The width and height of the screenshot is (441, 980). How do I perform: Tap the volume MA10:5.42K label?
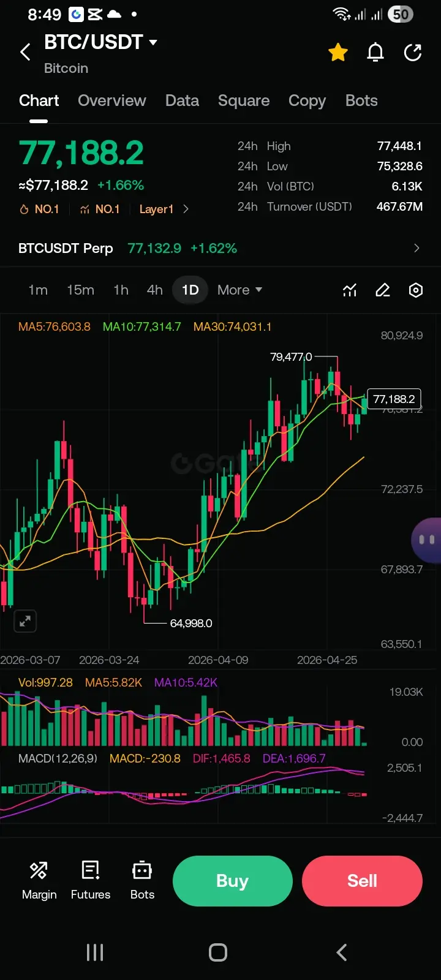(x=186, y=682)
